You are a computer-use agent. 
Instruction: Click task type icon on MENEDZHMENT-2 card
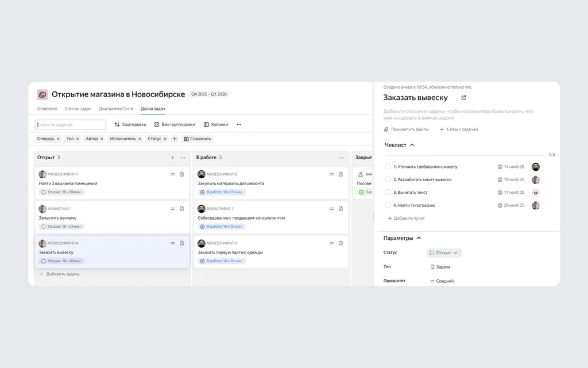click(341, 174)
